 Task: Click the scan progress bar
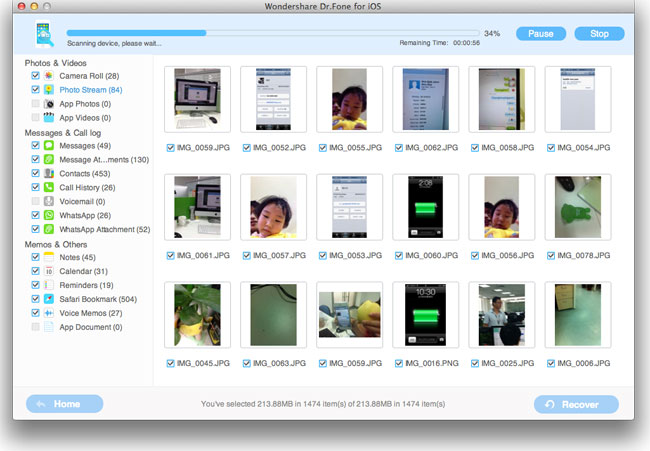[x=273, y=33]
